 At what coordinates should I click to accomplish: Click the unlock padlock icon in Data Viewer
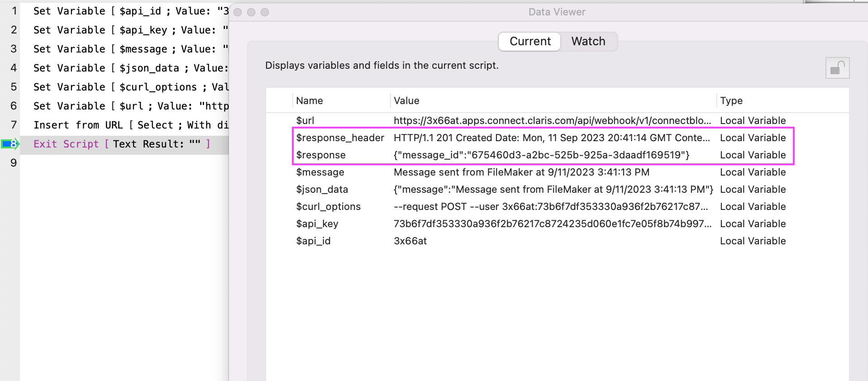tap(837, 68)
